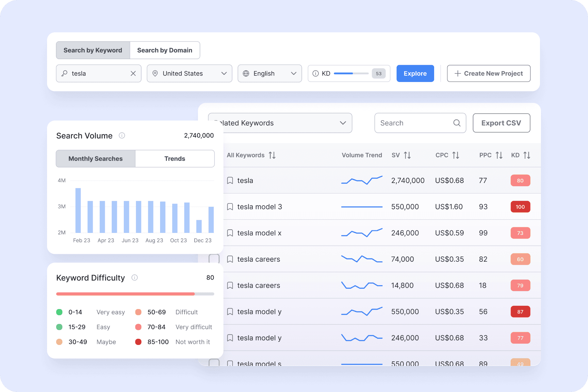Click the info icon beside Keyword Difficulty
This screenshot has height=392, width=588.
coord(135,278)
